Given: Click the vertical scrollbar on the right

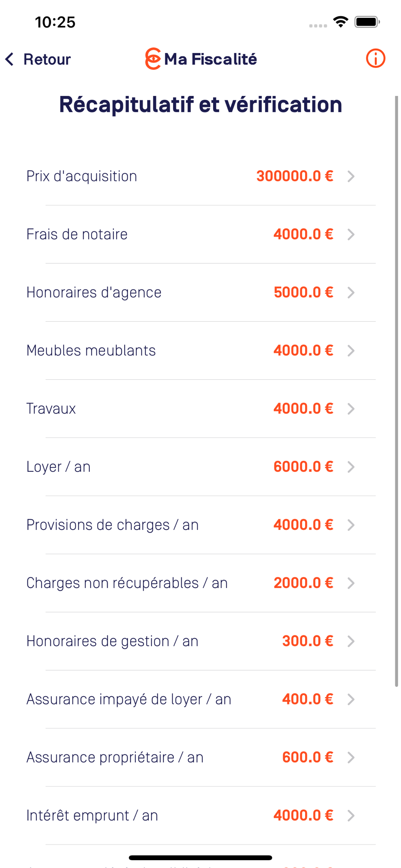Looking at the screenshot, I should click(396, 391).
